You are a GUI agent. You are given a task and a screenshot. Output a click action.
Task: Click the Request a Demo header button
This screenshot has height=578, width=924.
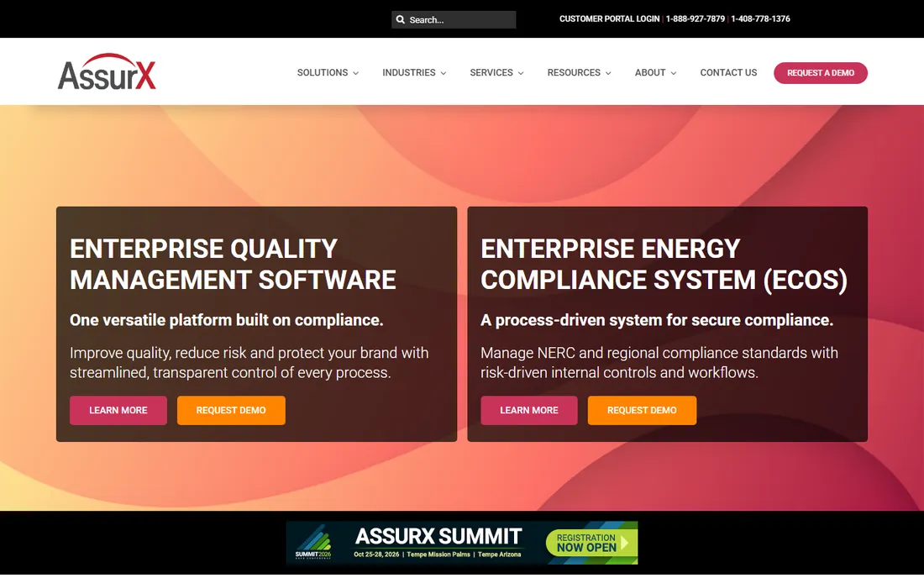click(821, 73)
